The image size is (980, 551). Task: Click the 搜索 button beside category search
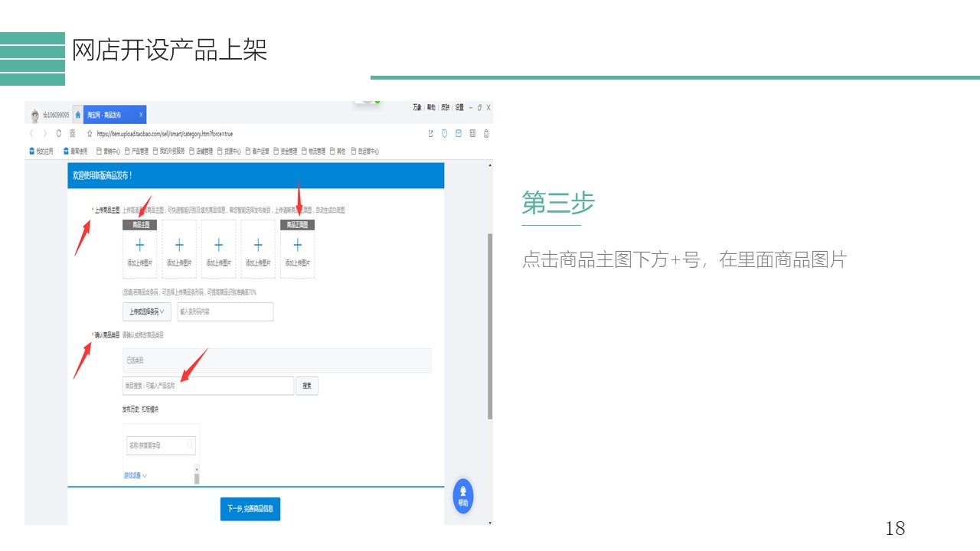pos(307,386)
